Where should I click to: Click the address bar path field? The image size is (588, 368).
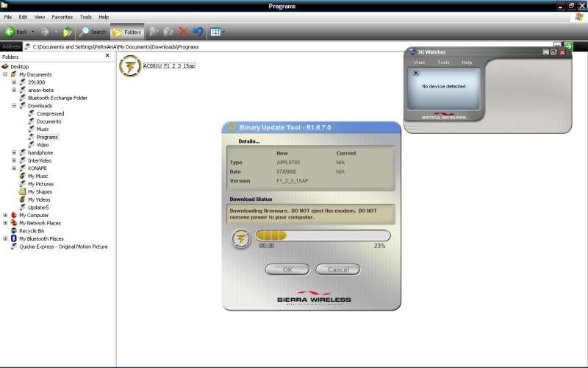(x=288, y=46)
